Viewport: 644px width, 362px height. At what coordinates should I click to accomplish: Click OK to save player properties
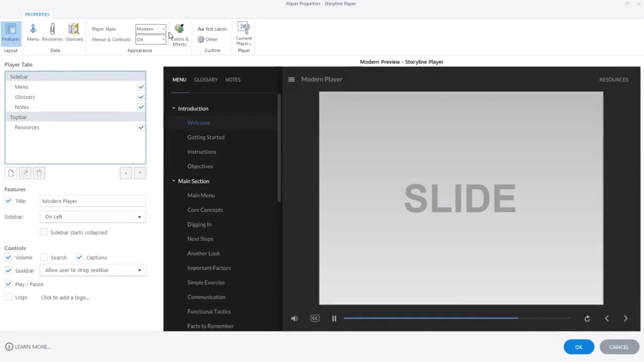(579, 347)
